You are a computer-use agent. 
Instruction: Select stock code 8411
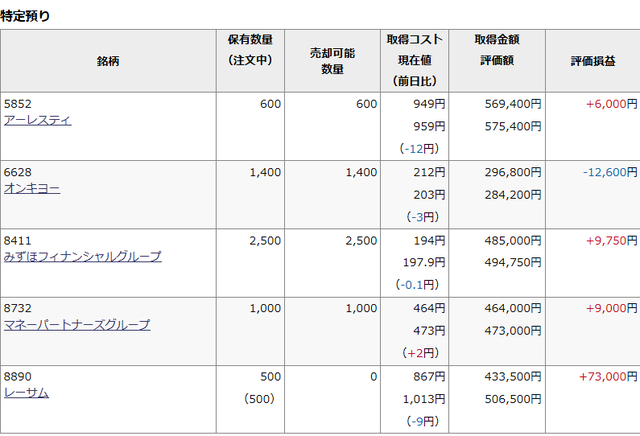click(18, 240)
